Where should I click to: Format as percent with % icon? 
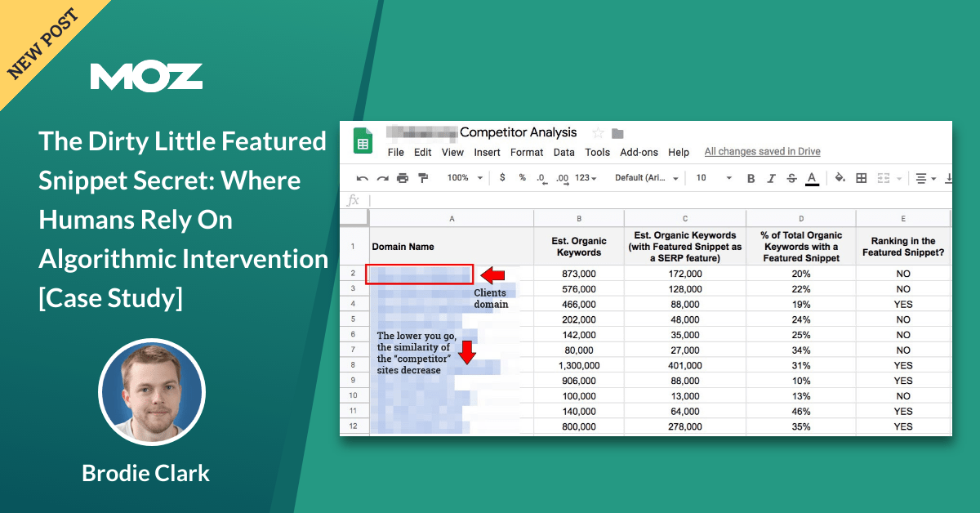point(522,178)
